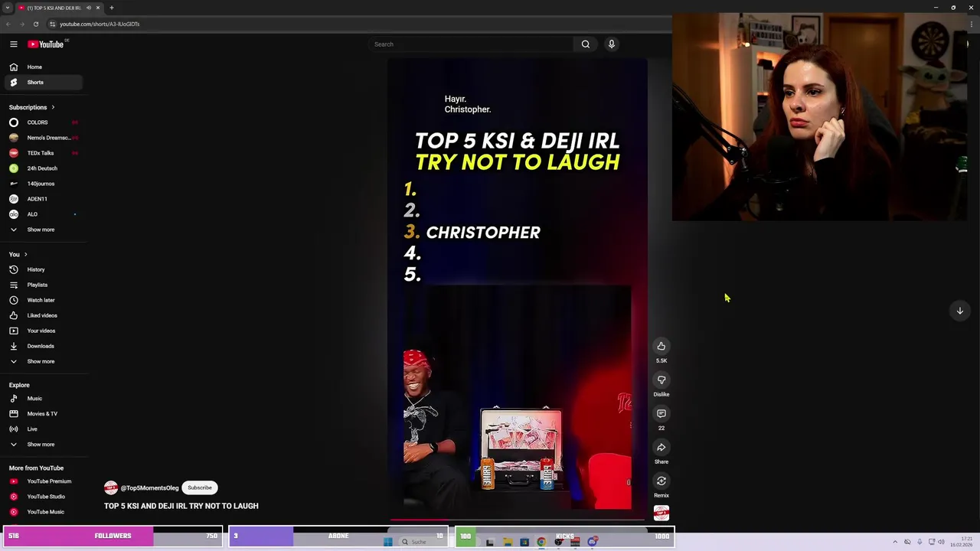980x551 pixels.
Task: Open the site information icon in address bar
Action: coord(52,24)
